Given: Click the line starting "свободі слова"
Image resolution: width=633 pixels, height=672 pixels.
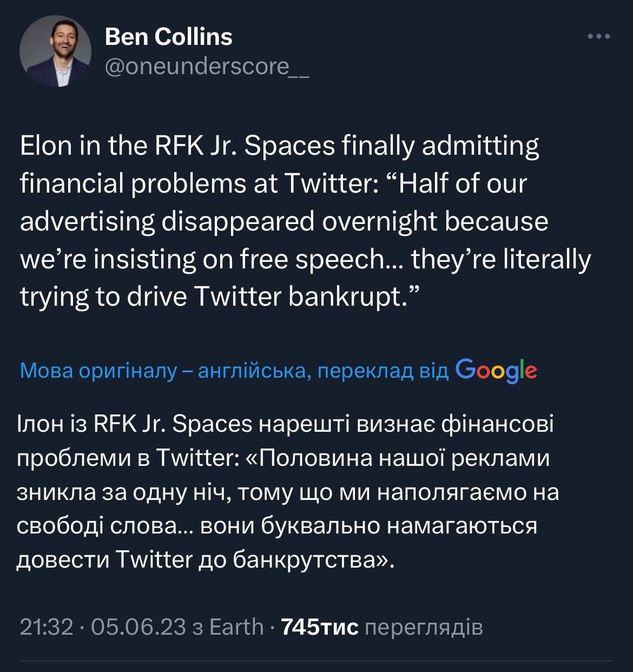Looking at the screenshot, I should point(277,526).
